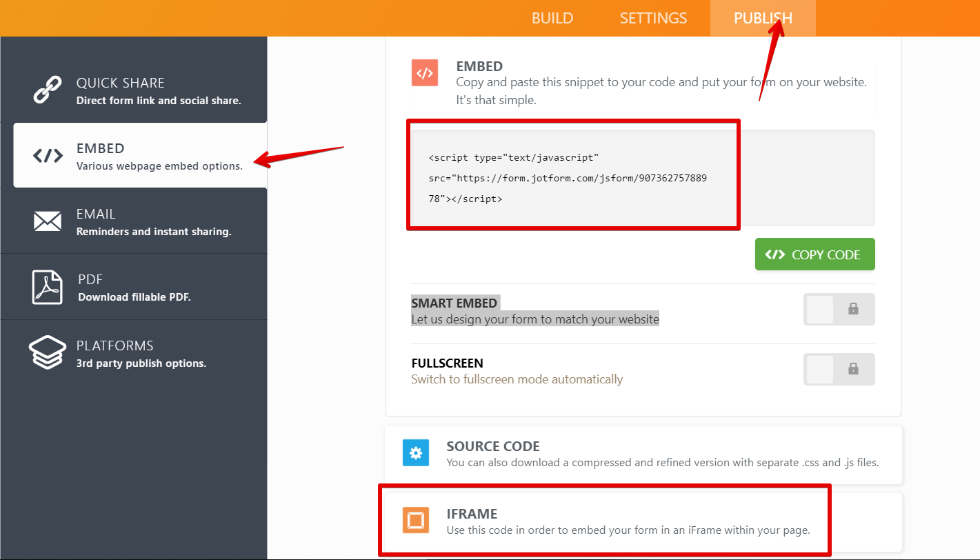Click the FULLSCREEN label text

(447, 363)
